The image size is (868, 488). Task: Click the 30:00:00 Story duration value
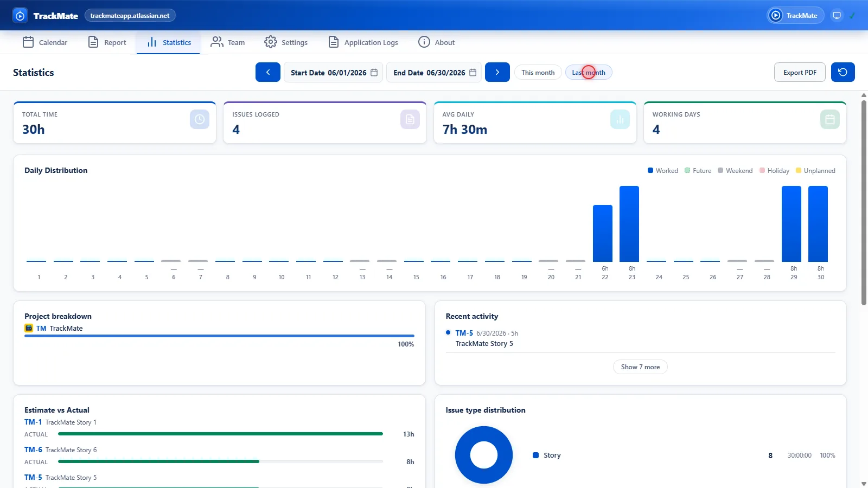(800, 455)
